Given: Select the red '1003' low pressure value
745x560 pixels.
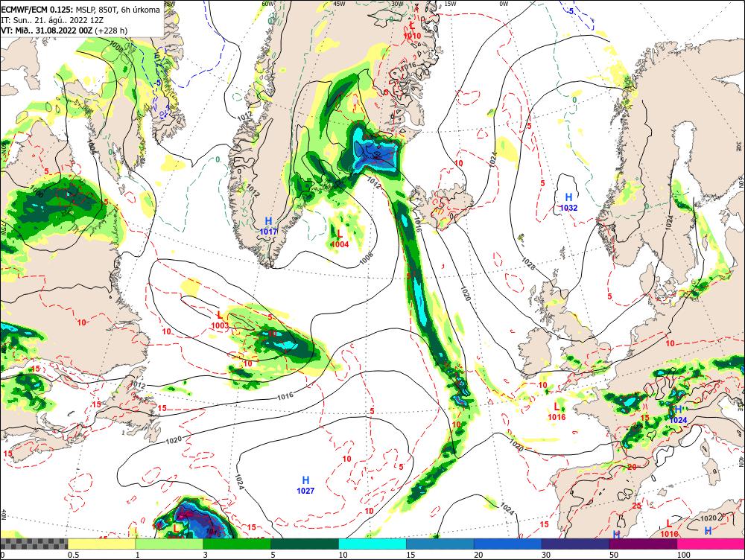Looking at the screenshot, I should tap(220, 325).
